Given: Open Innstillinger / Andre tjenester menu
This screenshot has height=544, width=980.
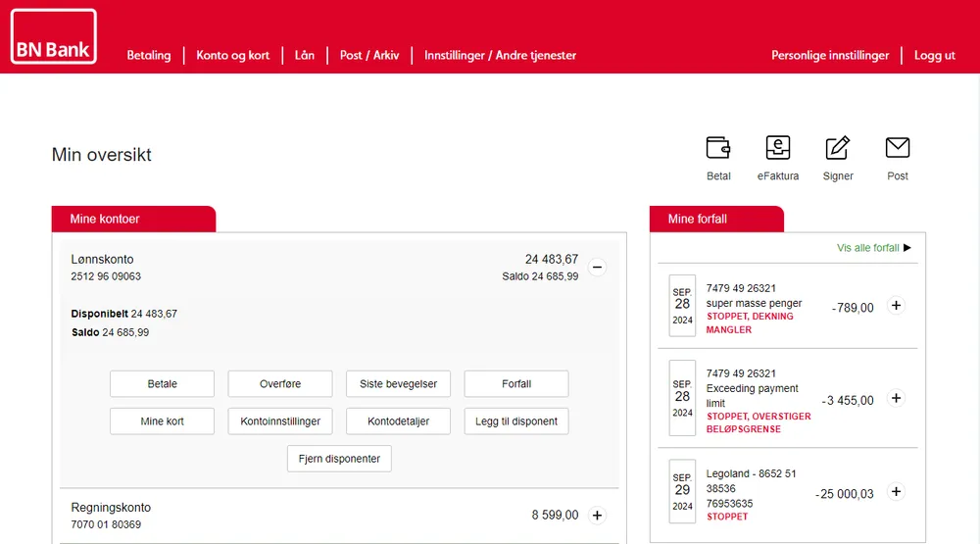Looking at the screenshot, I should [x=500, y=56].
